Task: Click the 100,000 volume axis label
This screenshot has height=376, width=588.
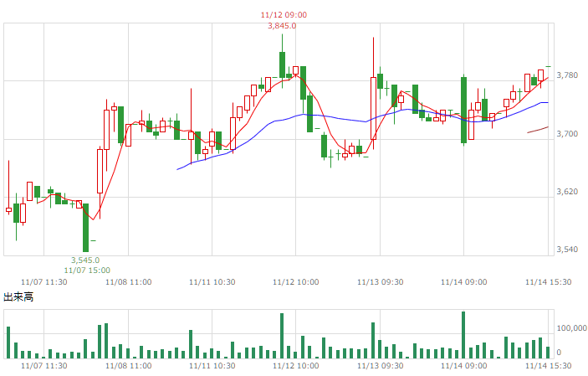Action: tap(571, 328)
